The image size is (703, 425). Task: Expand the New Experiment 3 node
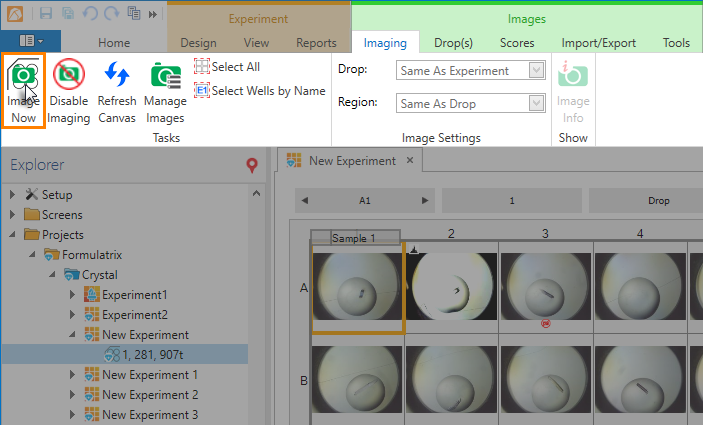point(72,415)
